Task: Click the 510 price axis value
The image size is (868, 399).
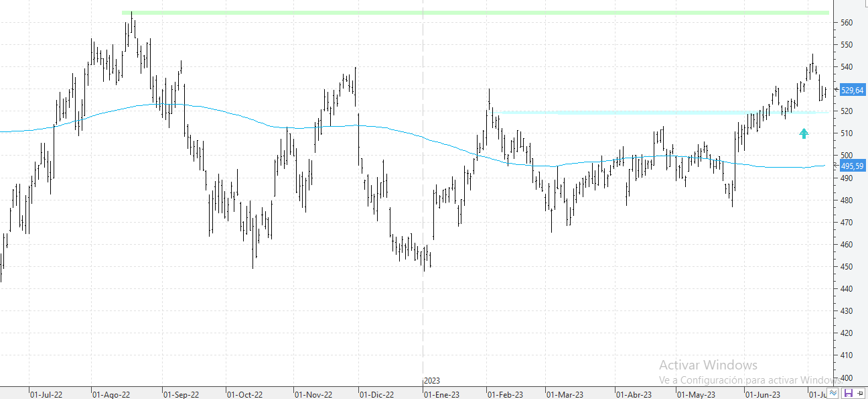Action: click(847, 133)
